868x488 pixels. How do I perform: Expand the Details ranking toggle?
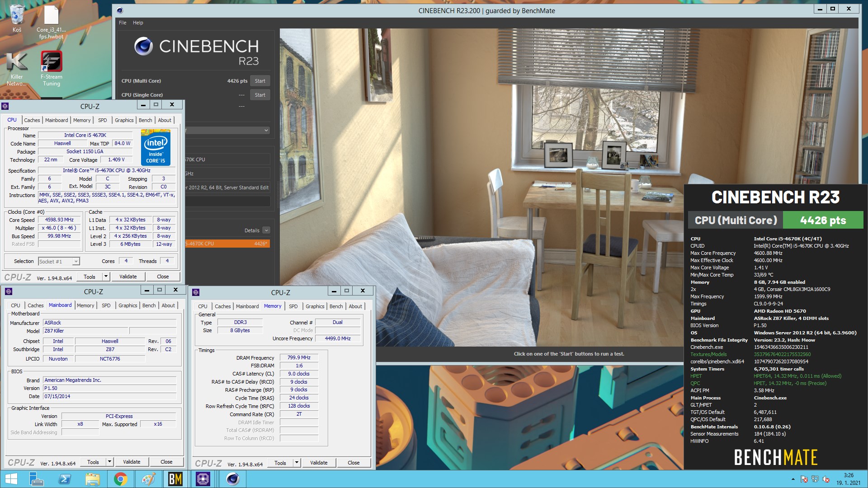pos(266,230)
